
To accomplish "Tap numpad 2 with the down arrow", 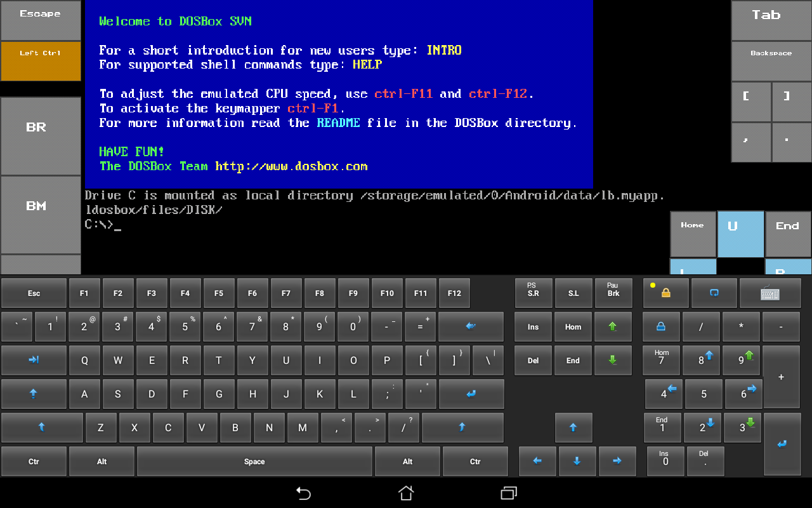I will point(702,427).
